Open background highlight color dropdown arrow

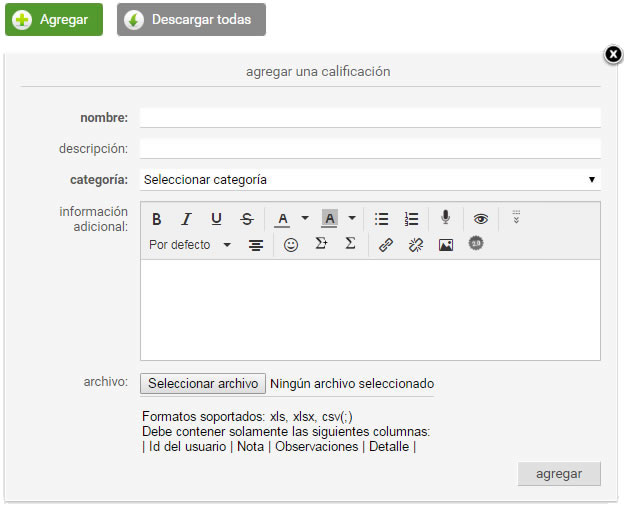pyautogui.click(x=352, y=218)
